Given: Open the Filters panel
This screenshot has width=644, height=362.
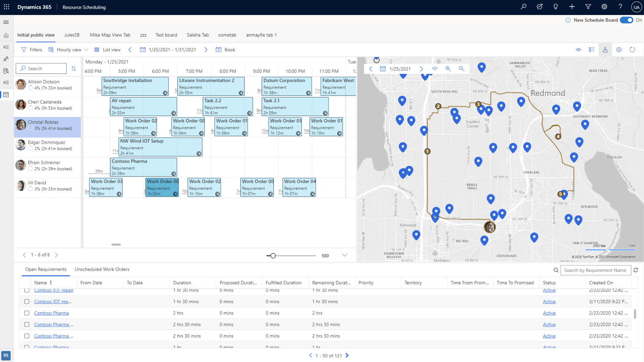Looking at the screenshot, I should click(x=31, y=49).
